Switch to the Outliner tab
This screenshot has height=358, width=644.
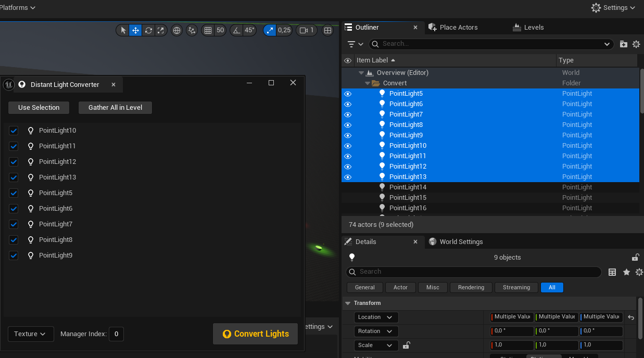point(367,27)
